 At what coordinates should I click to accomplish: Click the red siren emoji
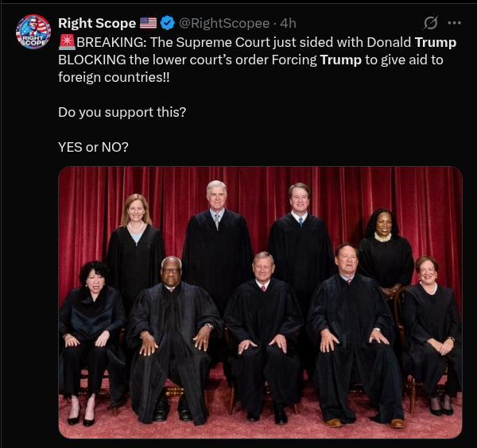click(67, 42)
